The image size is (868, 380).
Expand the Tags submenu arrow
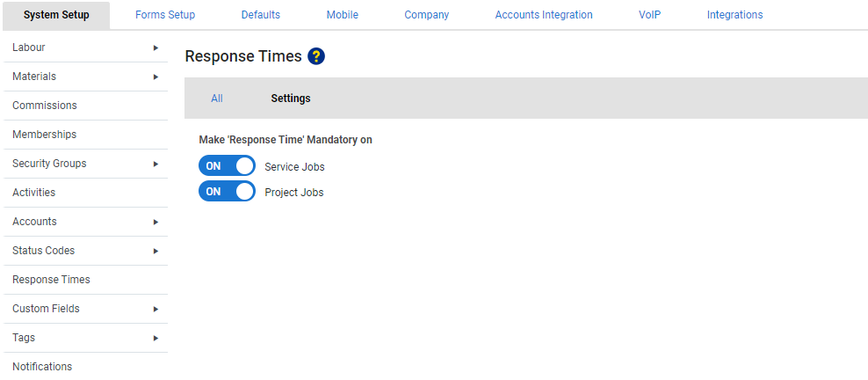click(156, 338)
